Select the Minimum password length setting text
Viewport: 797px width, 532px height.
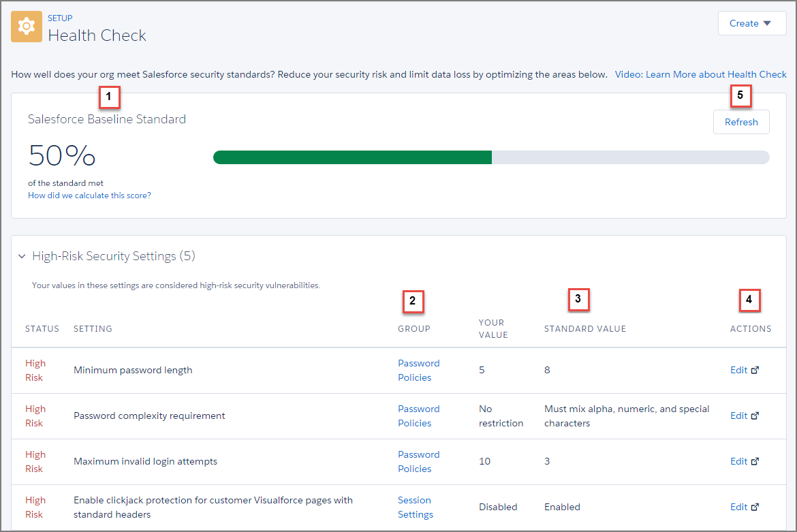133,370
